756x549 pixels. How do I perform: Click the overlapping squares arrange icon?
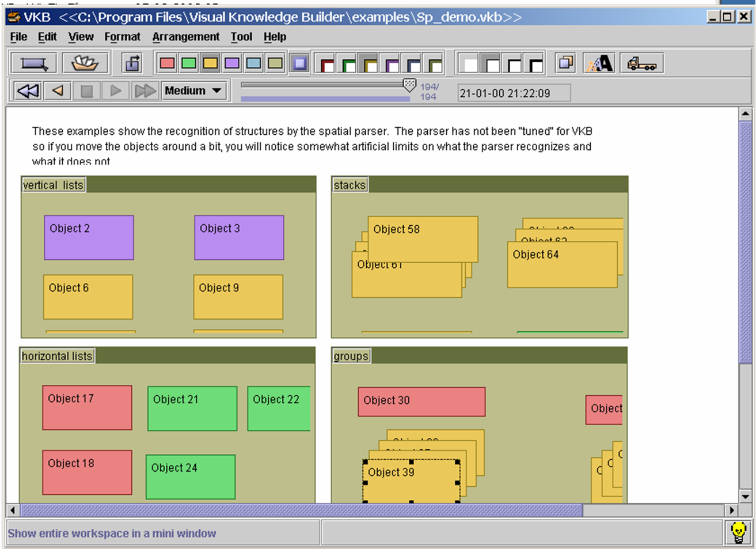point(566,63)
